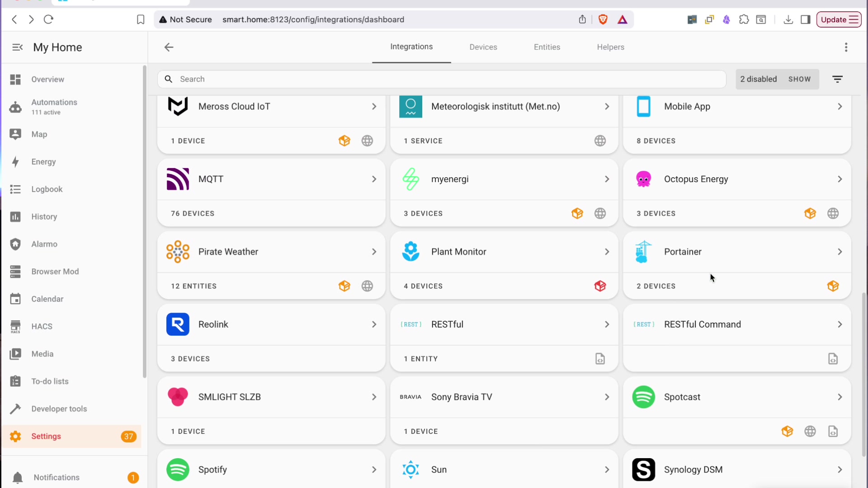Viewport: 868px width, 488px height.
Task: Click Plant Monitor's red custom-integration icon
Action: [600, 286]
